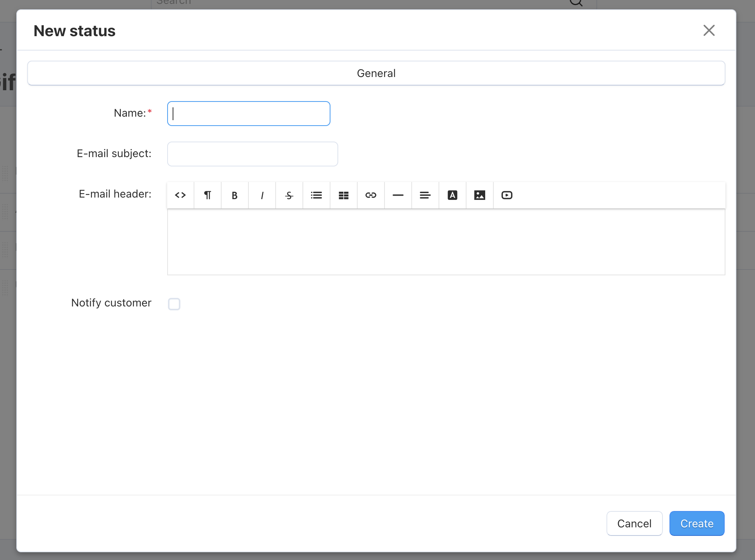The height and width of the screenshot is (560, 755).
Task: Apply strikethrough formatting in editor toolbar
Action: point(289,195)
